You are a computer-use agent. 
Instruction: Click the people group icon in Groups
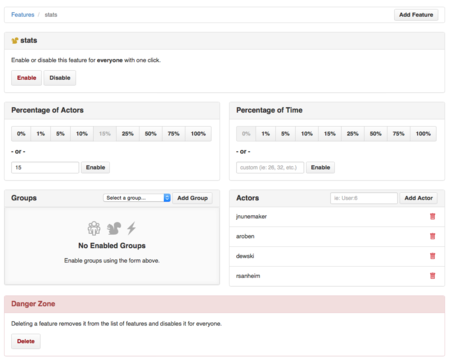pos(94,228)
